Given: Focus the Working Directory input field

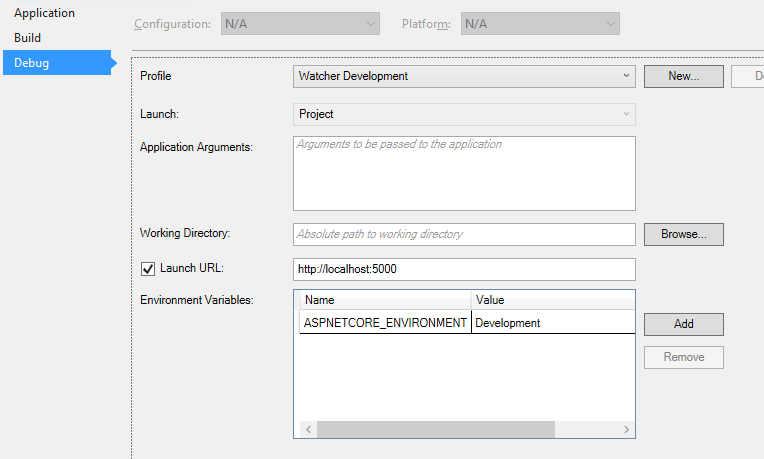Looking at the screenshot, I should pyautogui.click(x=465, y=234).
